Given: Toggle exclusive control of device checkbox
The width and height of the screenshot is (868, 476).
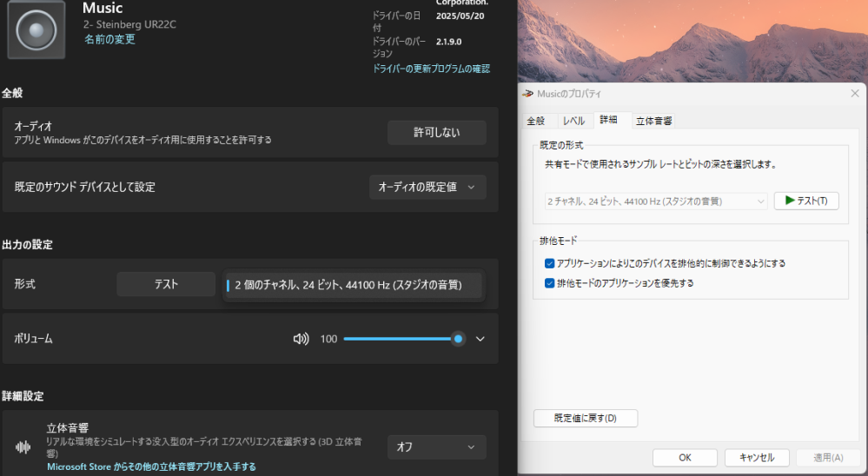Looking at the screenshot, I should [x=549, y=263].
